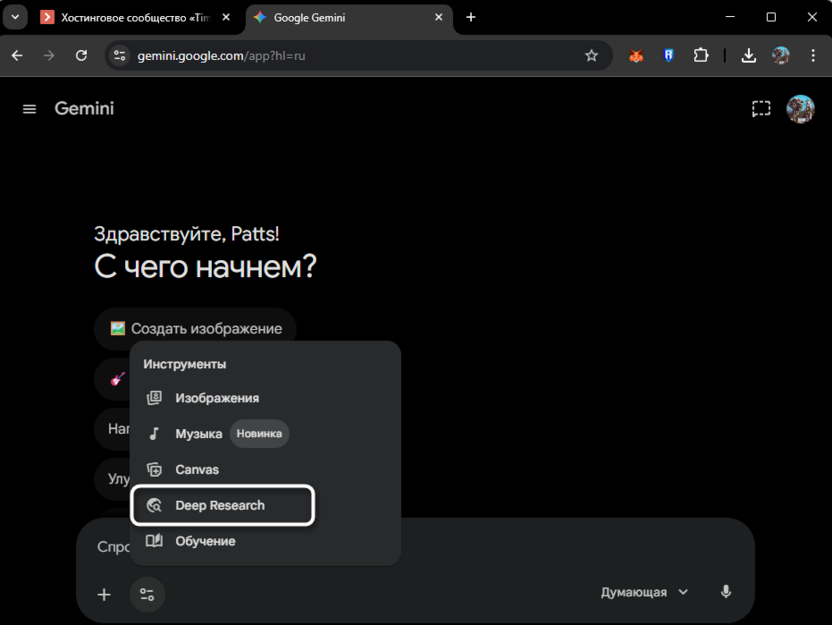
Task: Reload the page with refresh icon
Action: pos(81,55)
